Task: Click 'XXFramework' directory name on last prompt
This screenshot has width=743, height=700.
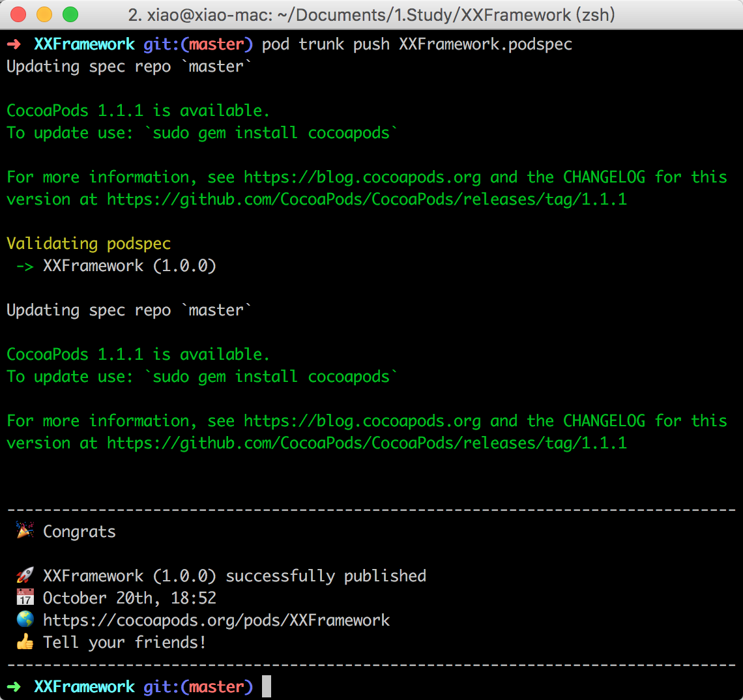Action: click(84, 686)
